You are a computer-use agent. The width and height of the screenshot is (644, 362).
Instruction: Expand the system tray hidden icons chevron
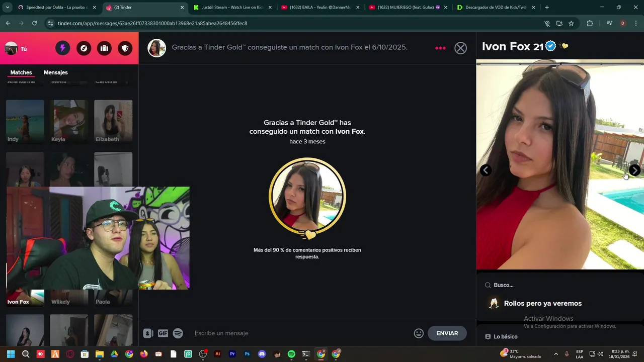click(x=556, y=354)
